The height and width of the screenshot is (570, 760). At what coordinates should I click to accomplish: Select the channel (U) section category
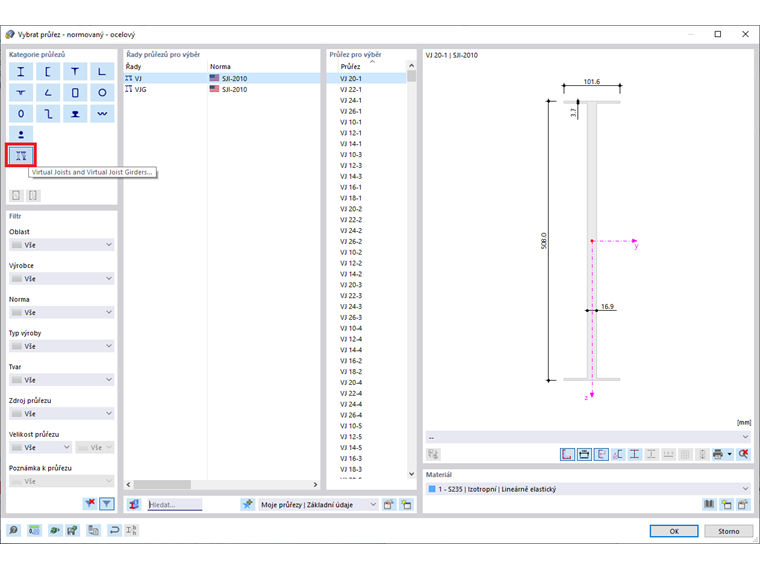tap(48, 72)
